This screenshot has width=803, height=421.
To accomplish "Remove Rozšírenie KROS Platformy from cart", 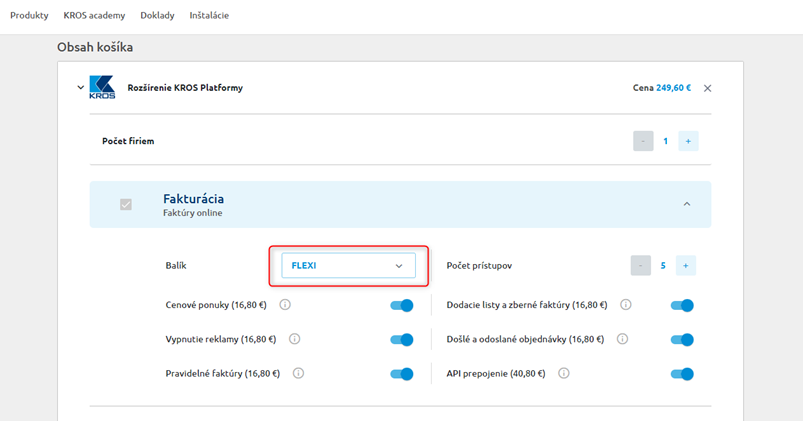I will click(x=707, y=88).
